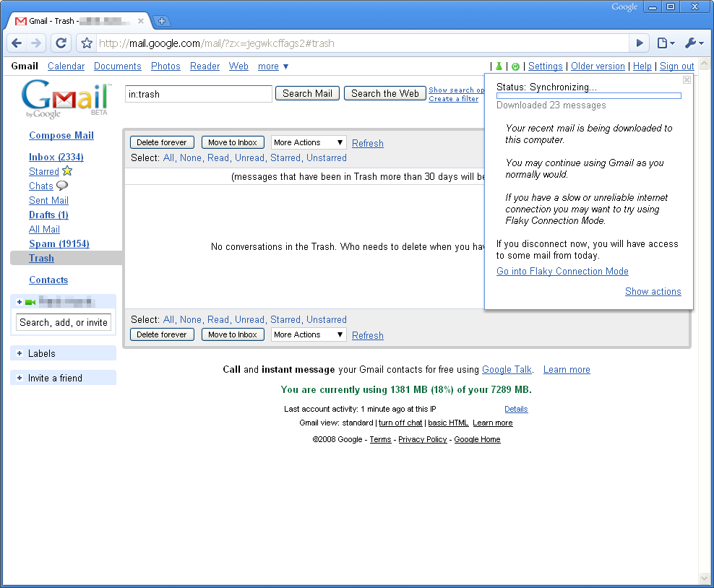Open the wrench customize menu
This screenshot has width=714, height=588.
coord(694,43)
